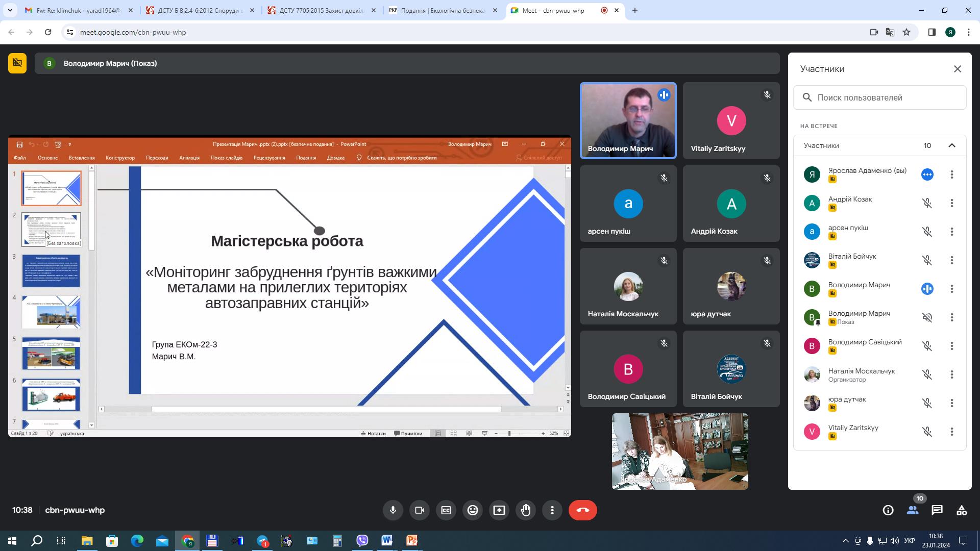Screen dimensions: 980x551
Task: Toggle the microphone button
Action: pos(393,510)
